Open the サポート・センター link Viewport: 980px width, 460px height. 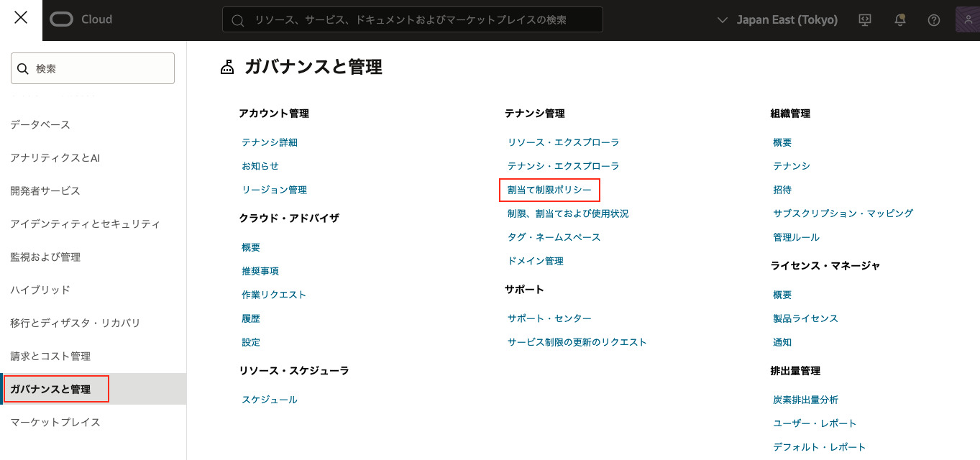click(x=549, y=318)
